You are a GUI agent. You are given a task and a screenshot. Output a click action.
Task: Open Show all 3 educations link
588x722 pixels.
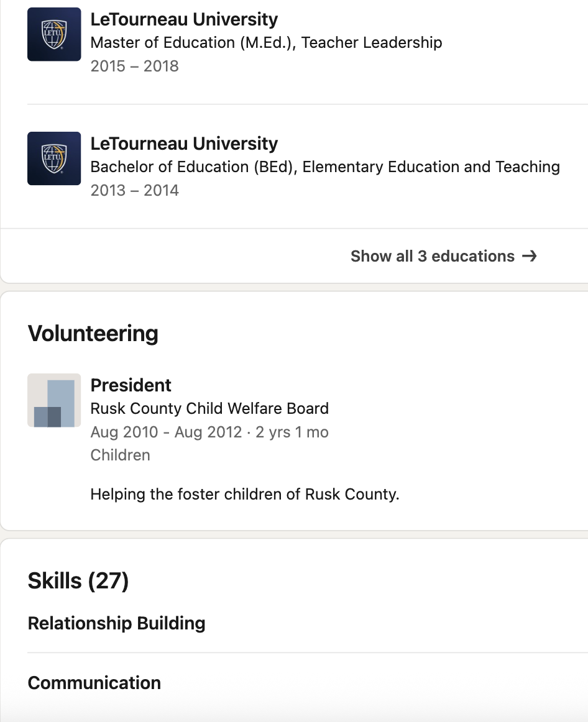444,256
